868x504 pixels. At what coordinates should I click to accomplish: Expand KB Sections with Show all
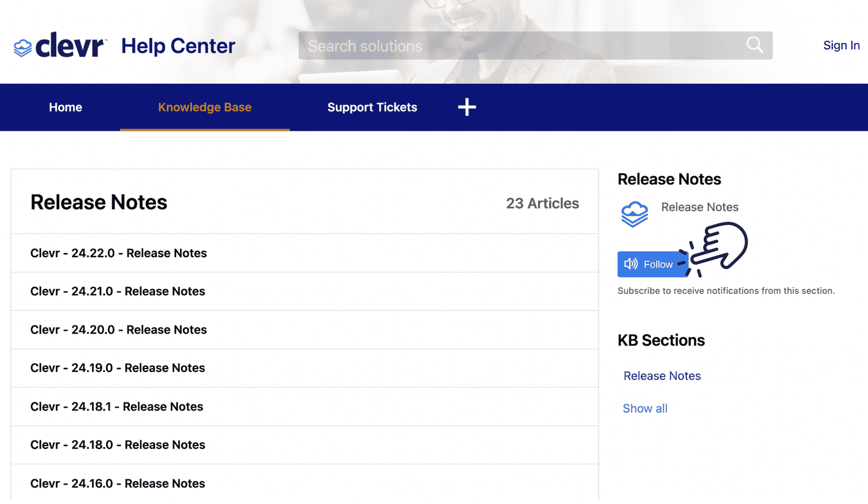[645, 409]
